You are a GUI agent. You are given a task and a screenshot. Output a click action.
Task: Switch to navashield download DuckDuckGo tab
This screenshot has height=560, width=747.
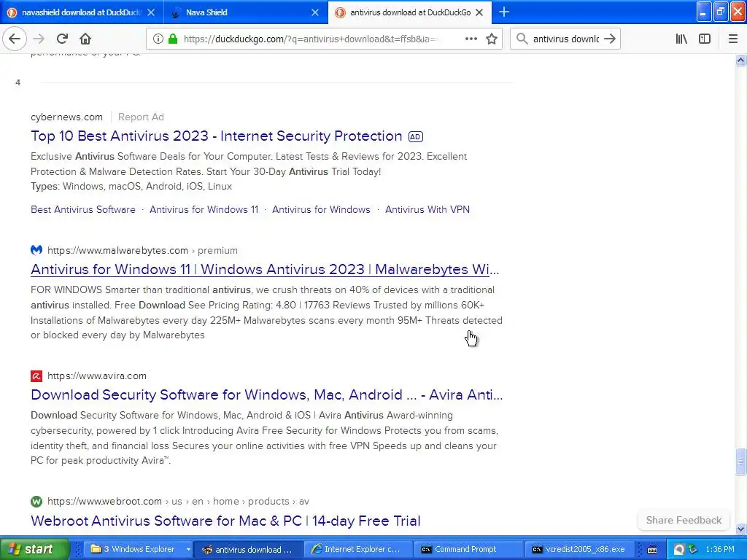[x=81, y=12]
